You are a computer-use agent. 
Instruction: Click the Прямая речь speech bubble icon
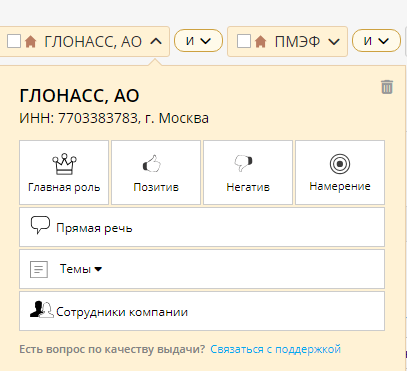[40, 225]
